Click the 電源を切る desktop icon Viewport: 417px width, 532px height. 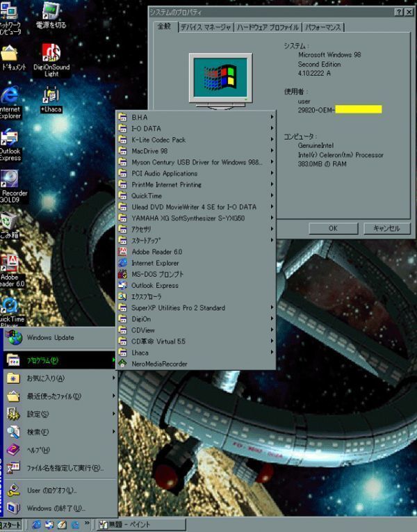pyautogui.click(x=51, y=15)
